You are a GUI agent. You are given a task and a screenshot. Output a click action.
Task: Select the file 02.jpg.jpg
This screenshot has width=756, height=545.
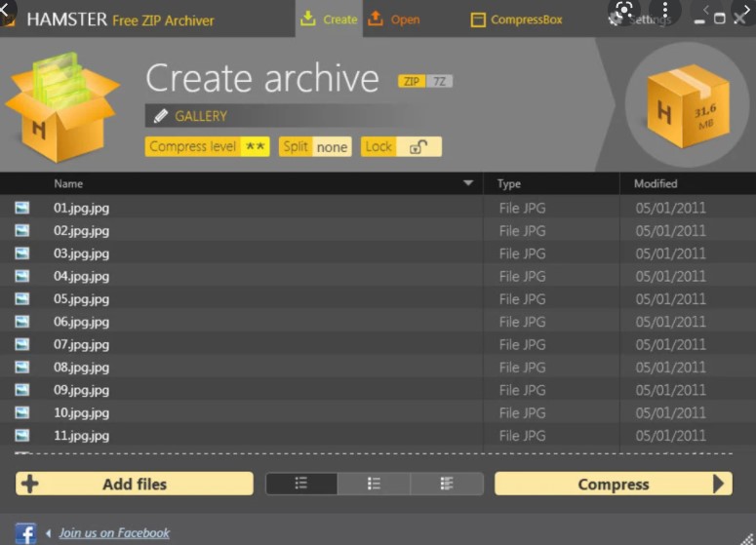81,231
